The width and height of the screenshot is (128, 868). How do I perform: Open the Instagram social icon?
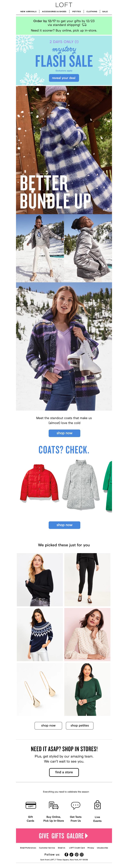82,854
